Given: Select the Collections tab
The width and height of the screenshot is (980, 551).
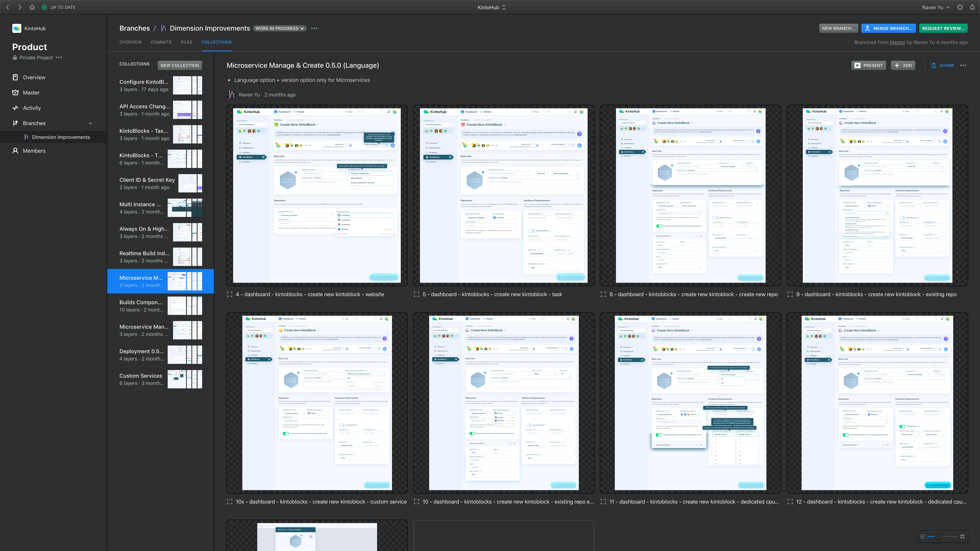Looking at the screenshot, I should pyautogui.click(x=216, y=42).
